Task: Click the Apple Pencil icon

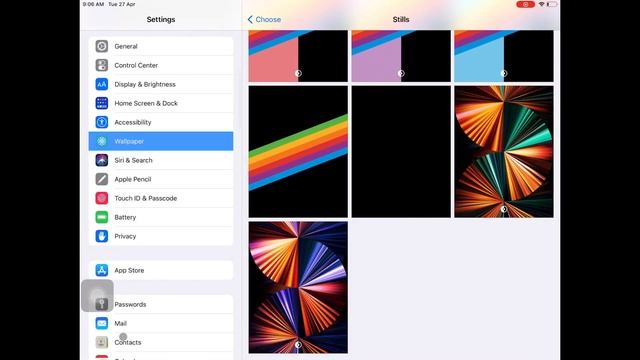Action: (102, 179)
